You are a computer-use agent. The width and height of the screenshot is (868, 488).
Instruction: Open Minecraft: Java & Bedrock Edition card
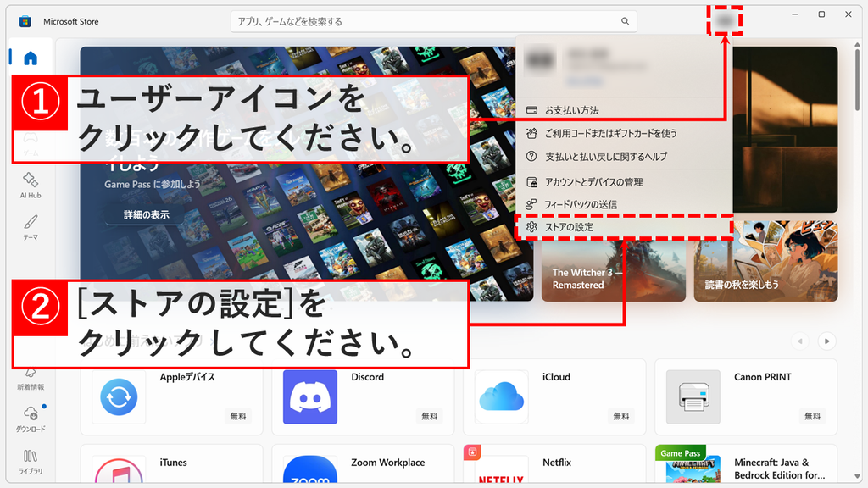[746, 463]
